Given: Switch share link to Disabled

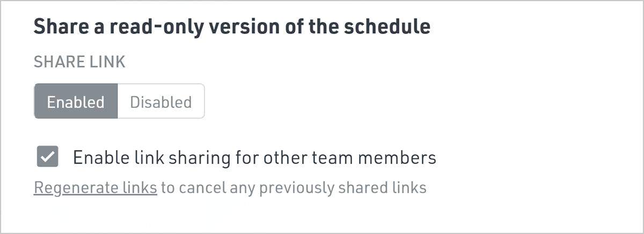Looking at the screenshot, I should [160, 101].
